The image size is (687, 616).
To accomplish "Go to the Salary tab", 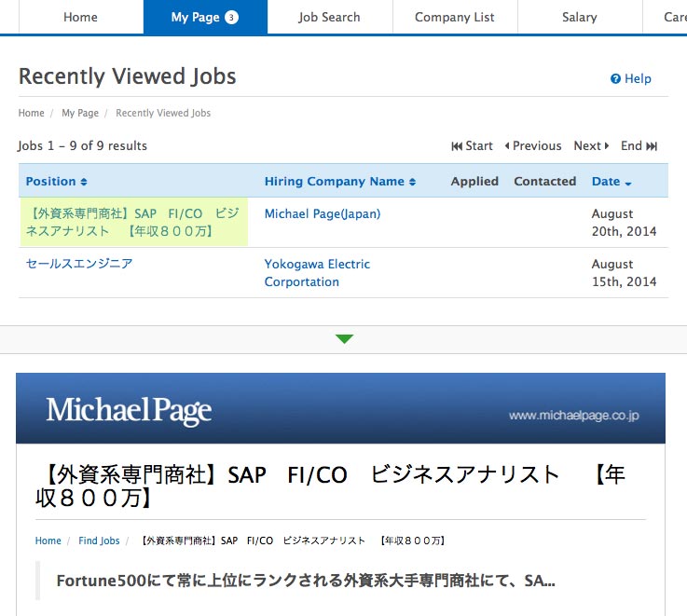I will coord(580,17).
